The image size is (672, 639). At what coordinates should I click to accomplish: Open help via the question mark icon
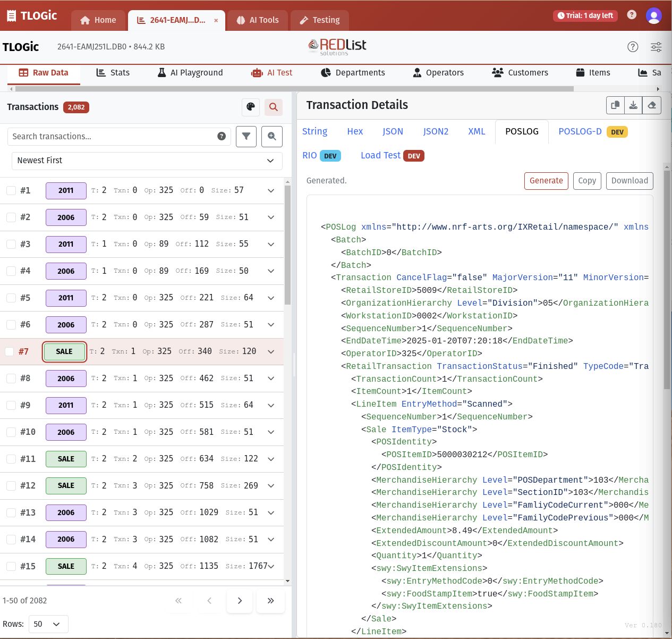(x=633, y=47)
